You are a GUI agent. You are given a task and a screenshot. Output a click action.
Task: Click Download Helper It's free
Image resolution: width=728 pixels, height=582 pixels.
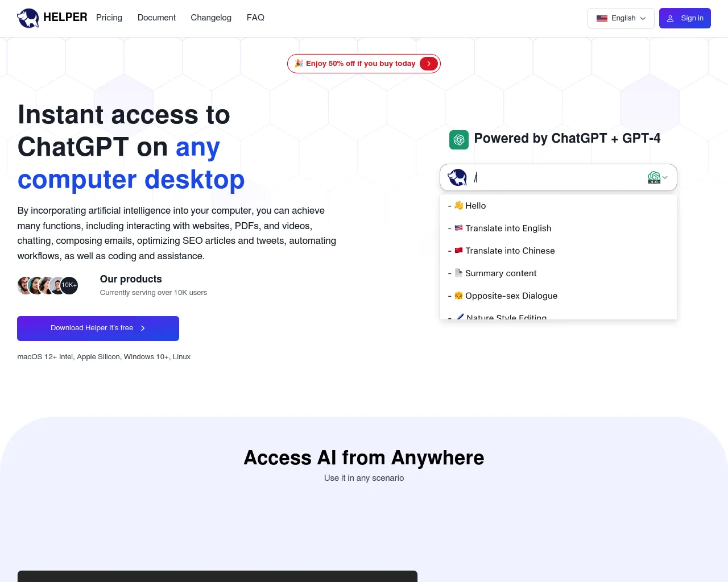[x=98, y=329]
